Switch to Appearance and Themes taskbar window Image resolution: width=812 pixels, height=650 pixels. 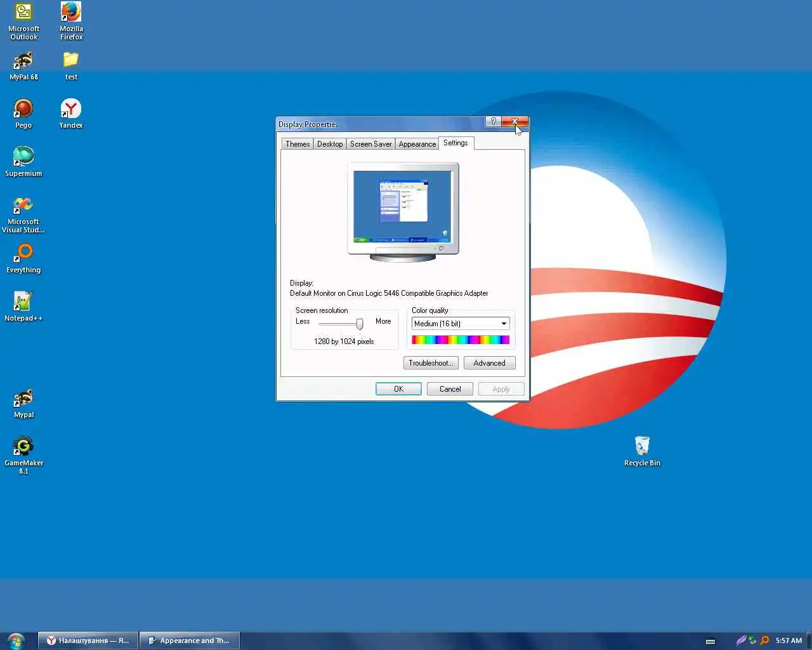pos(190,640)
